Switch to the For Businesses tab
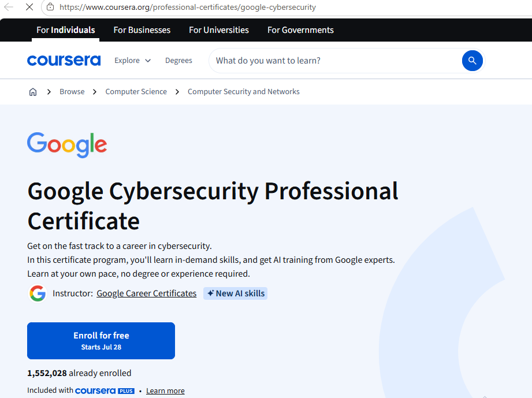The width and height of the screenshot is (532, 398). pos(142,30)
